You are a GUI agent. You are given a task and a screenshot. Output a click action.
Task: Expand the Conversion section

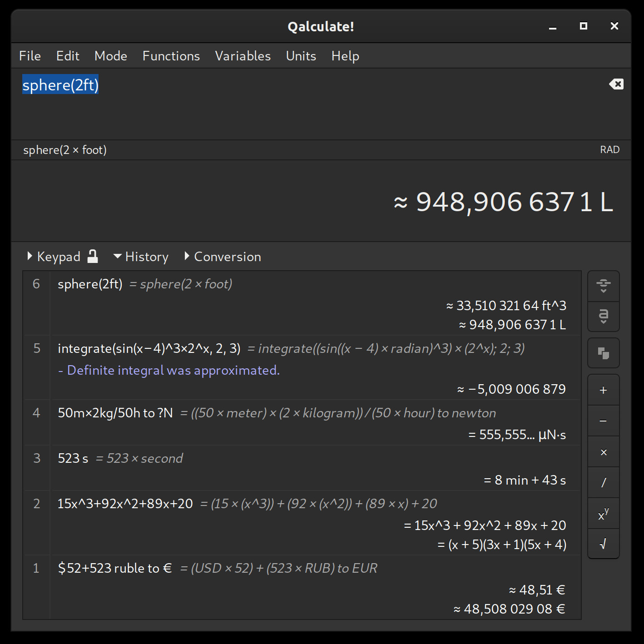pos(223,257)
